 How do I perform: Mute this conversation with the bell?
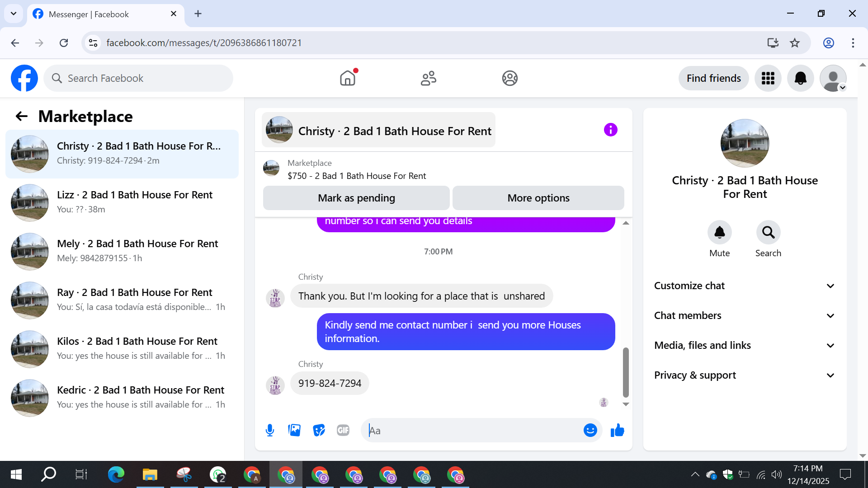(x=719, y=233)
